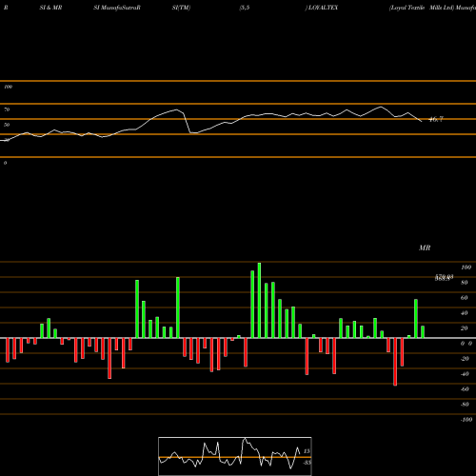Click the tallest green bar in the MR chart
The image size is (476, 476).
(x=259, y=300)
